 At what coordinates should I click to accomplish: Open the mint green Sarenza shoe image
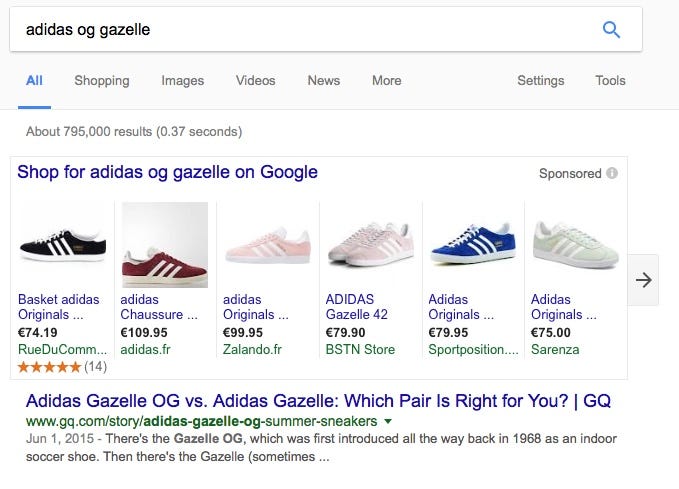pyautogui.click(x=573, y=245)
